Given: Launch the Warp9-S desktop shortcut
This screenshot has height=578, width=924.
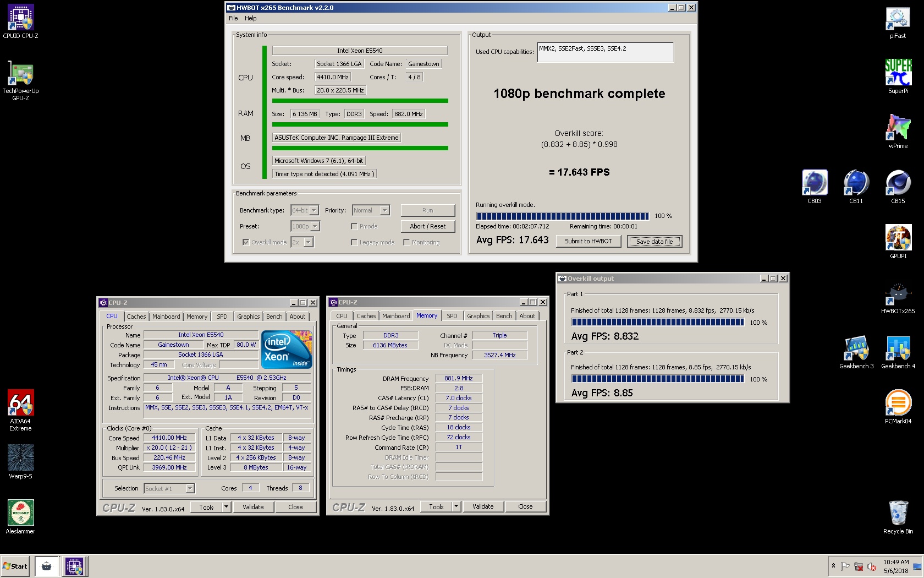Looking at the screenshot, I should (20, 462).
